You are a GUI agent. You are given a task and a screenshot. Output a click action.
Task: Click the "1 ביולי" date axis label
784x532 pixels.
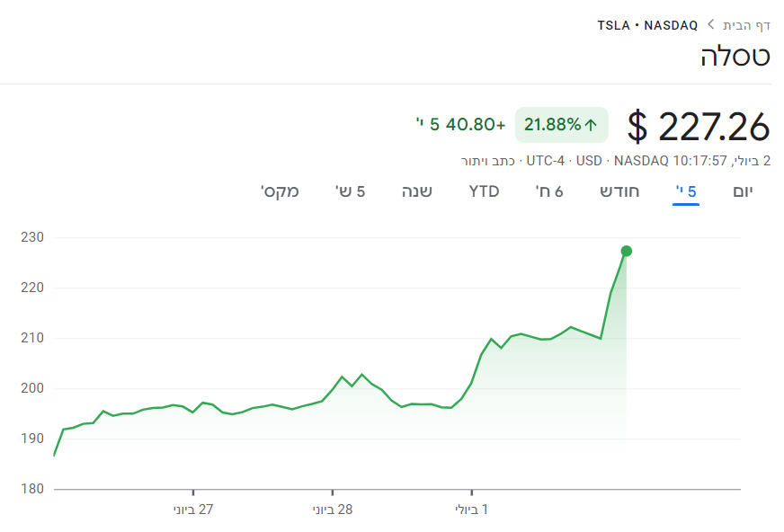[472, 510]
